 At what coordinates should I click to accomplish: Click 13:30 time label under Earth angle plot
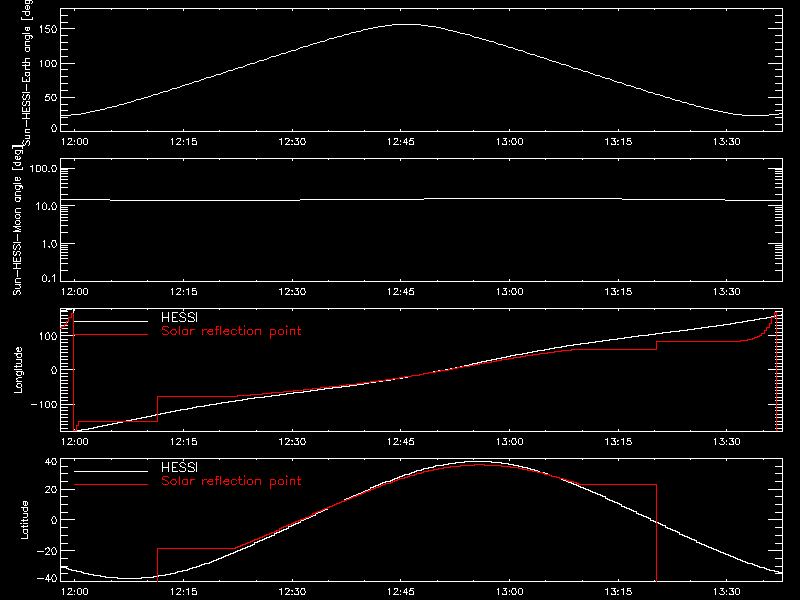727,141
